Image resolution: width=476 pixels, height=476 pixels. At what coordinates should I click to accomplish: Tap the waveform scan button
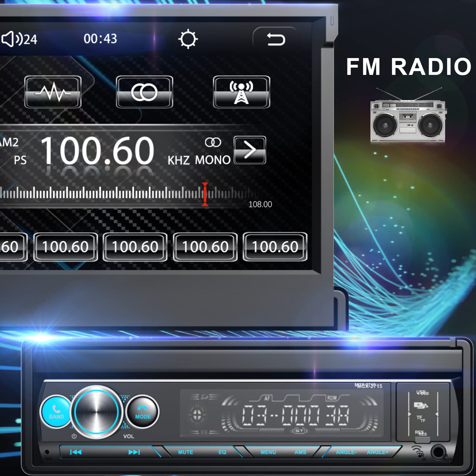pos(53,92)
